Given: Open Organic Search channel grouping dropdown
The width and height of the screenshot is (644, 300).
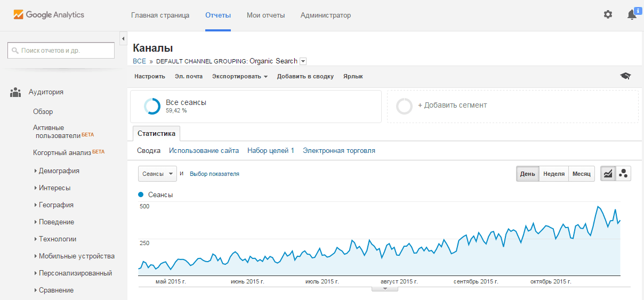Looking at the screenshot, I should (303, 61).
